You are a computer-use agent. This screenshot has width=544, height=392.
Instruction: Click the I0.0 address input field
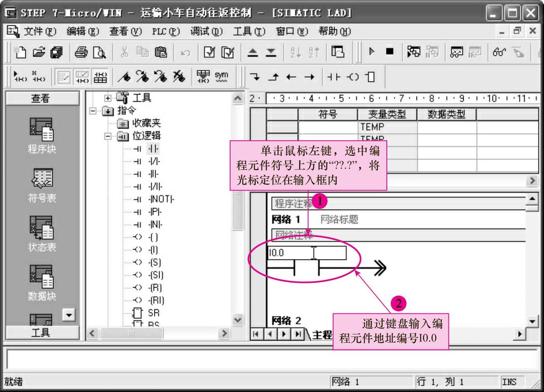click(307, 253)
